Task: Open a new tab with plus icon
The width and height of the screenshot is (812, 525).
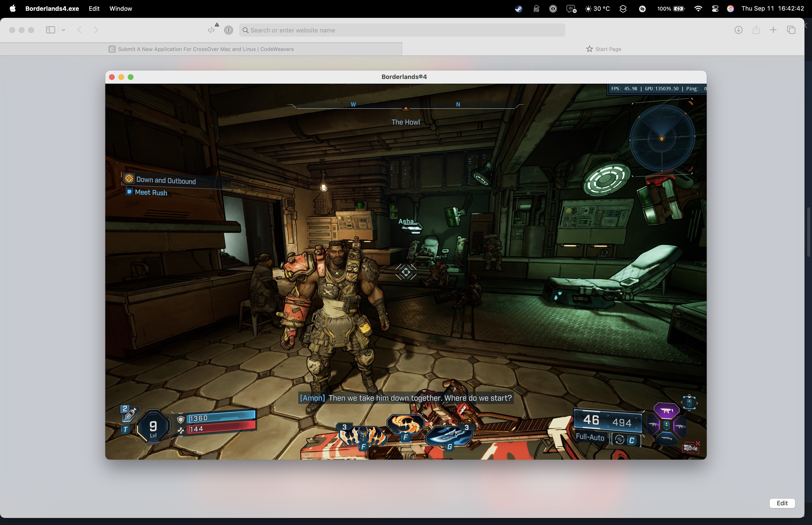Action: (773, 30)
